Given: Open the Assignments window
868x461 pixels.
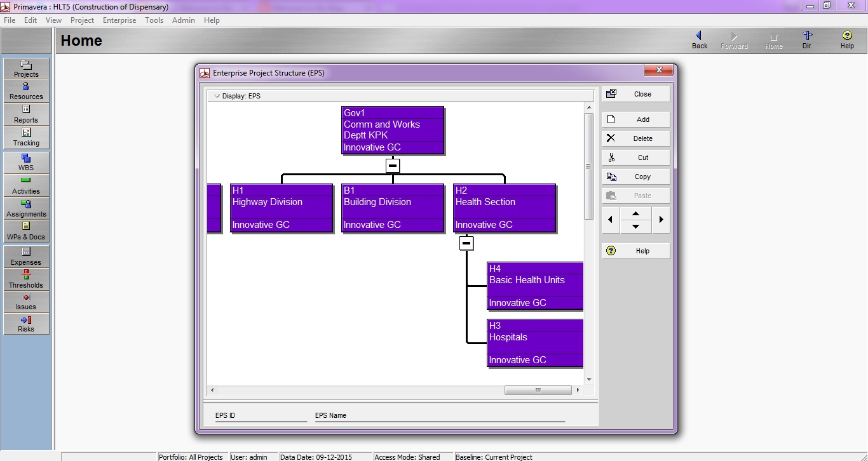Looking at the screenshot, I should coord(25,208).
